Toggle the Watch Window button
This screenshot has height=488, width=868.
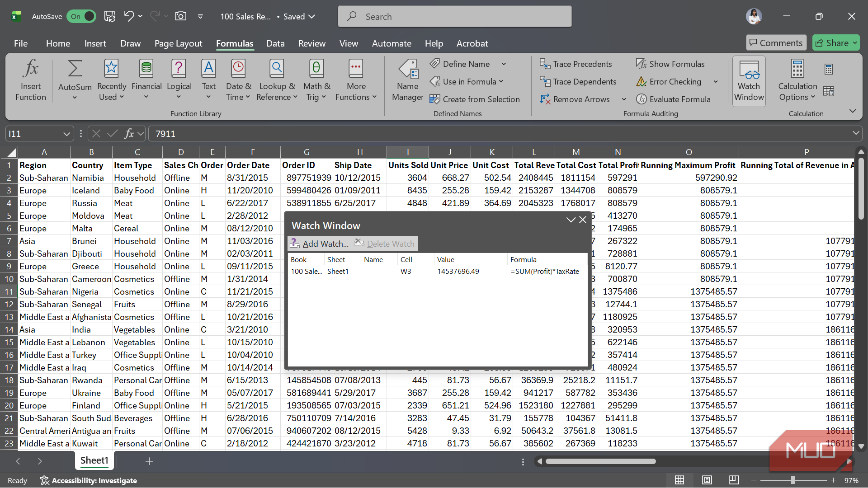[749, 81]
